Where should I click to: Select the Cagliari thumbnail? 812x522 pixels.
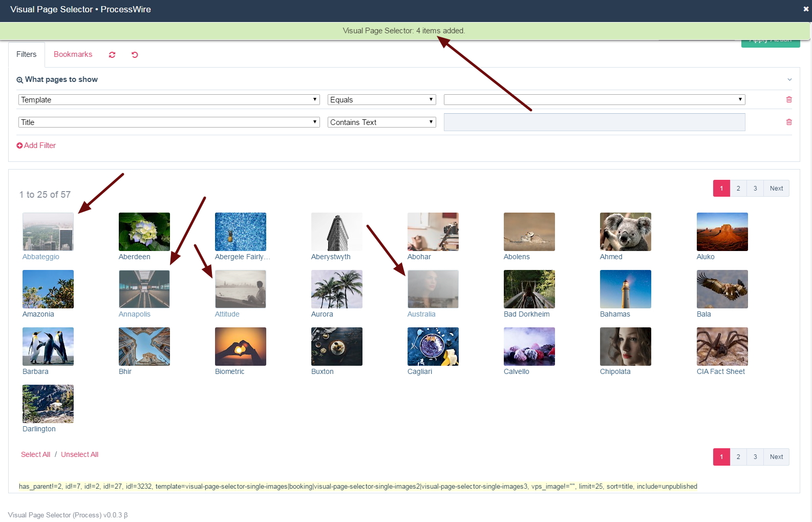(433, 346)
